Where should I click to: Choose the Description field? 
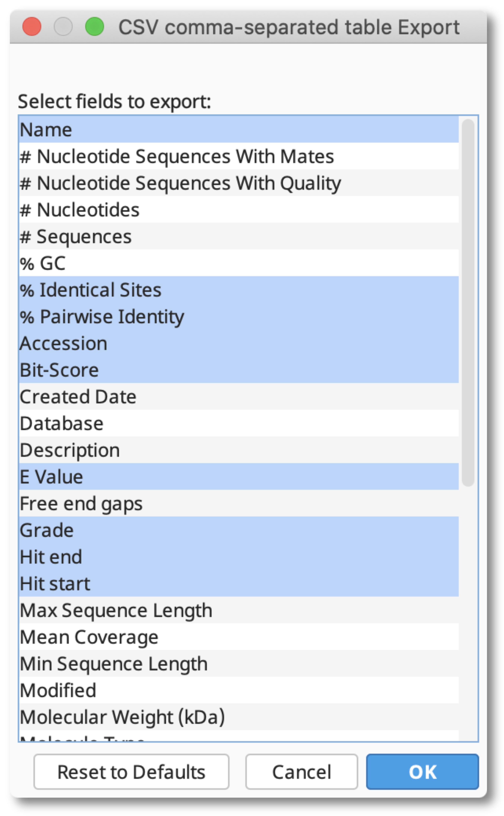click(x=239, y=450)
